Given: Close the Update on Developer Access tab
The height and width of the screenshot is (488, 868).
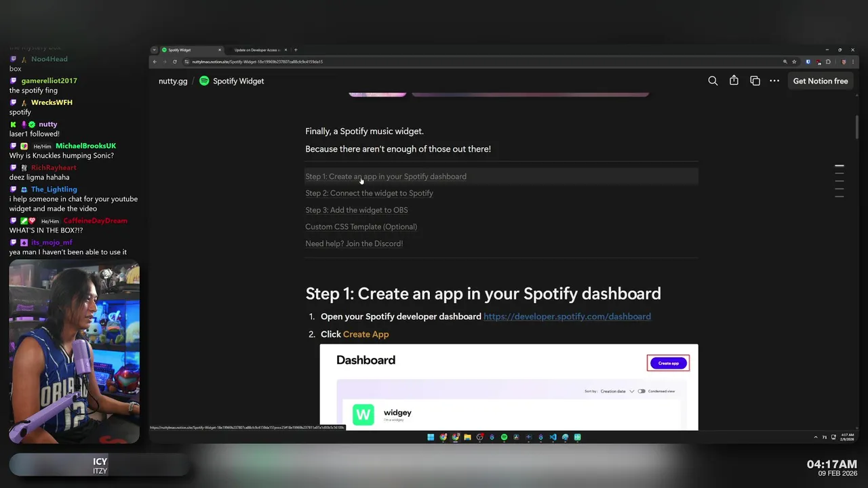Looking at the screenshot, I should click(x=286, y=50).
